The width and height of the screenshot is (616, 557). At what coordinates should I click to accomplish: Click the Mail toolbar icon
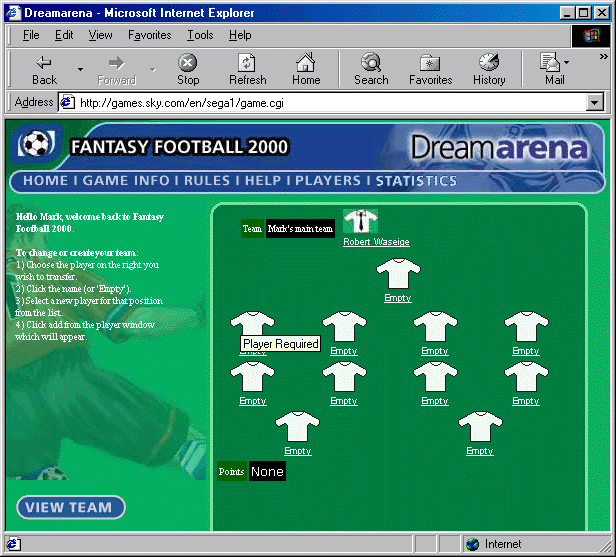tap(552, 63)
